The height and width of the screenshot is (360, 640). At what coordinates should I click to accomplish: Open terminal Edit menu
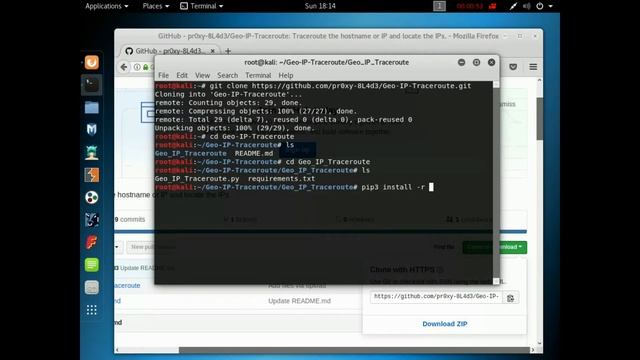(x=182, y=76)
